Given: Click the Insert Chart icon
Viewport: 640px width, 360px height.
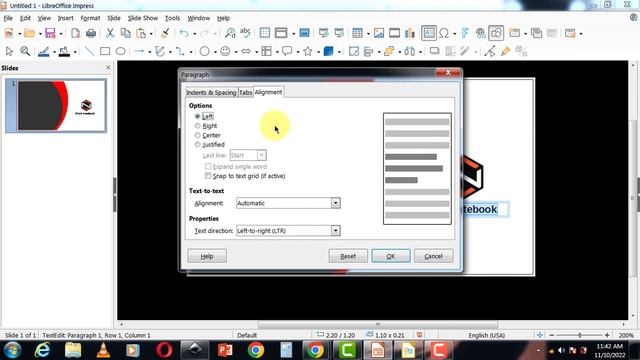Looking at the screenshot, I should [409, 33].
